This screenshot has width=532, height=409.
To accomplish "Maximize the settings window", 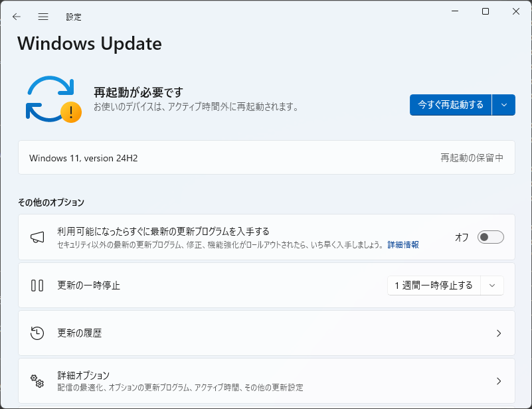I will (x=486, y=11).
